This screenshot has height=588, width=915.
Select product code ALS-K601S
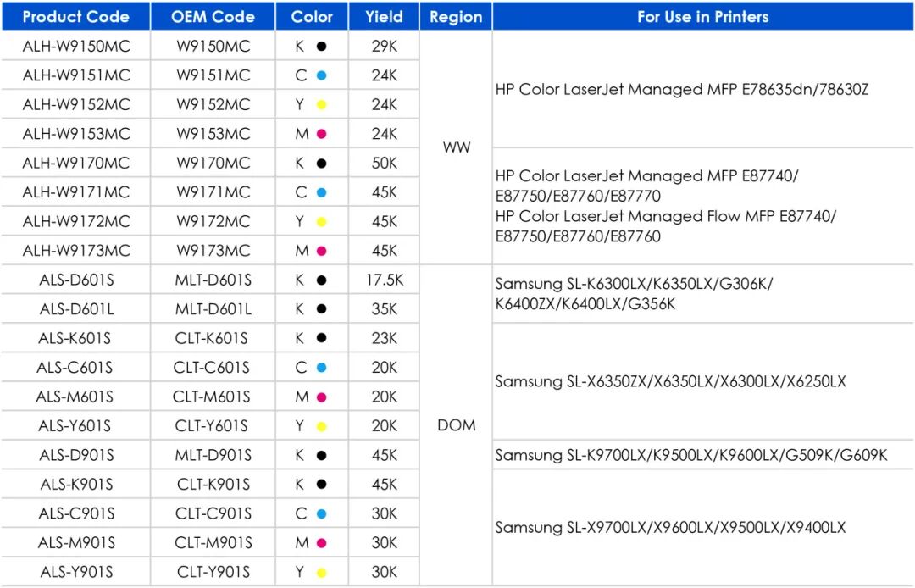(75, 338)
